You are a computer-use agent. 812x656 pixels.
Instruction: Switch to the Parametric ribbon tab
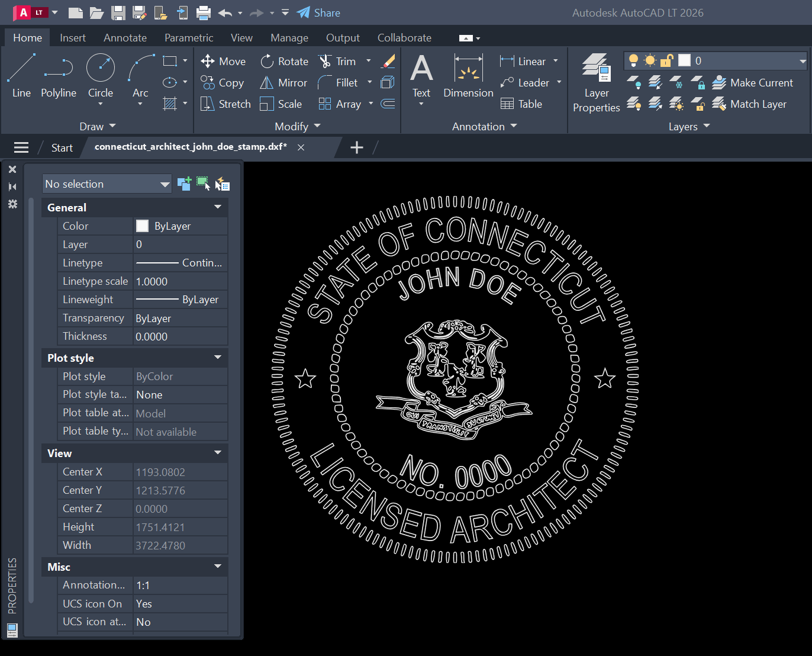(189, 38)
